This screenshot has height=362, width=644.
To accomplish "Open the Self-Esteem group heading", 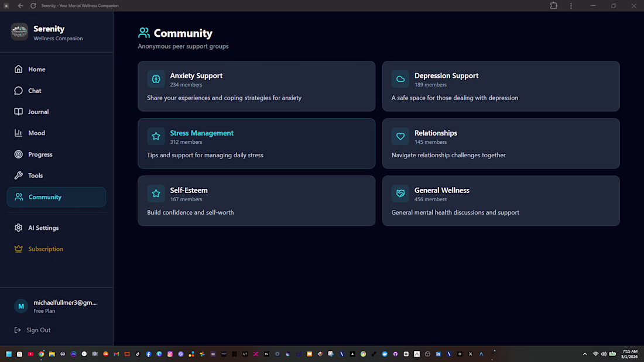I will pos(189,191).
